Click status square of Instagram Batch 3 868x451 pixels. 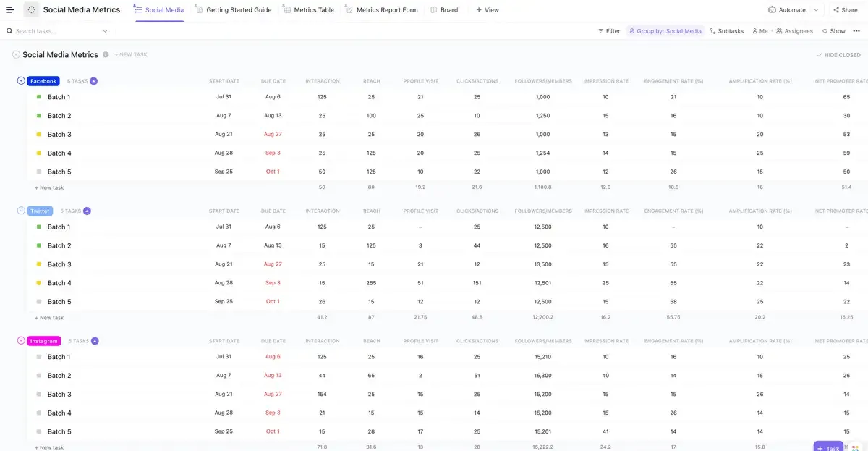point(39,395)
